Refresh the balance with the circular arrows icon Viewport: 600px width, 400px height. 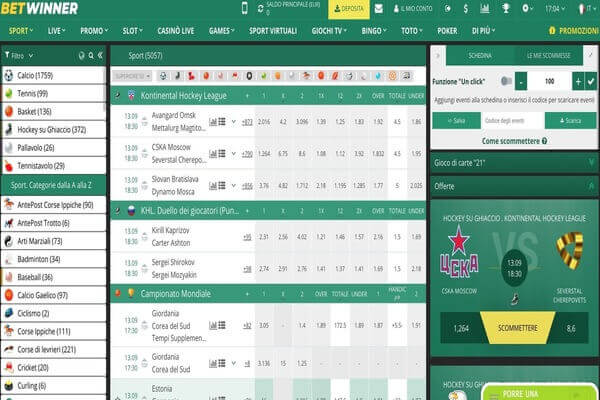[261, 8]
